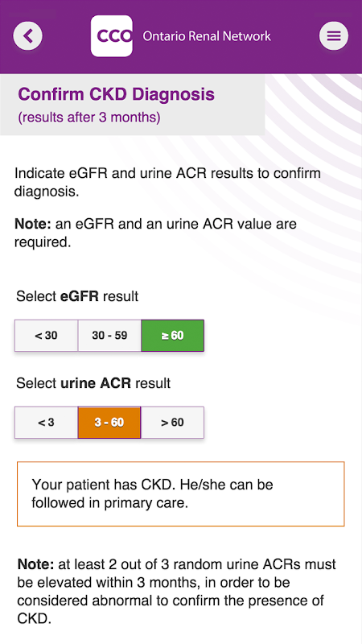Click the '(results after 3 months)' subtitle
Viewport: 362px width, 644px height.
click(89, 118)
